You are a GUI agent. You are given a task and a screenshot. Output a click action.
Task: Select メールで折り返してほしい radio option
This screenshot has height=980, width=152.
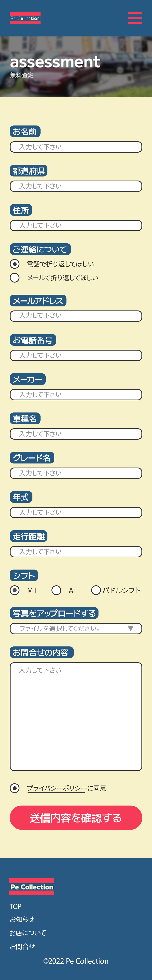(x=14, y=278)
